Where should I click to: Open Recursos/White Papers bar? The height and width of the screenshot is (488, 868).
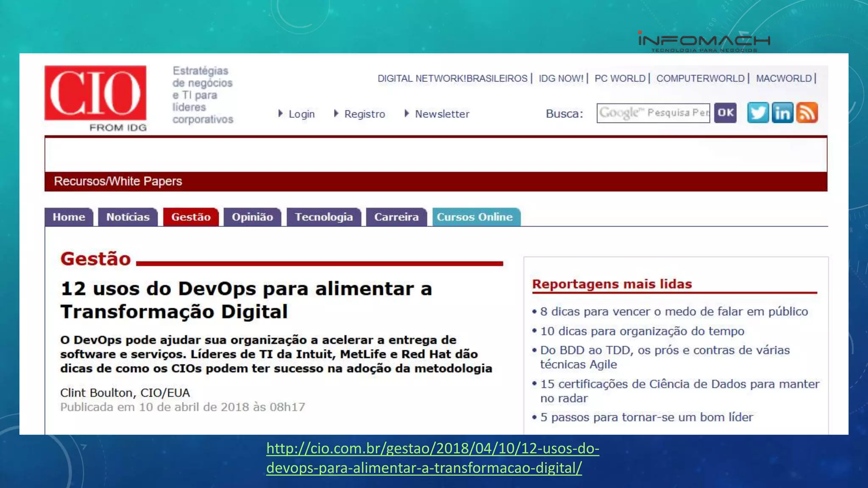click(436, 181)
